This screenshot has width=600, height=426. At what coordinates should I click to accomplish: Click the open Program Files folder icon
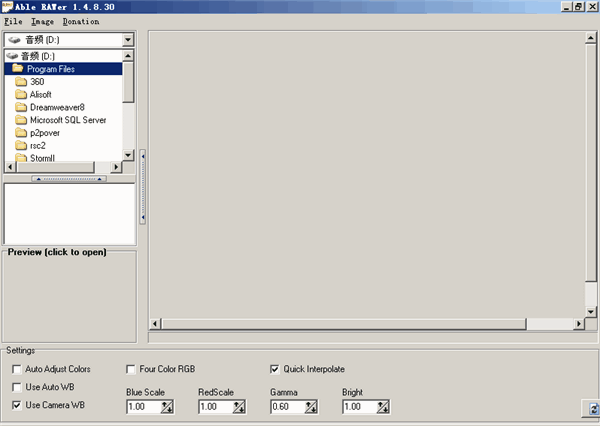pos(18,69)
